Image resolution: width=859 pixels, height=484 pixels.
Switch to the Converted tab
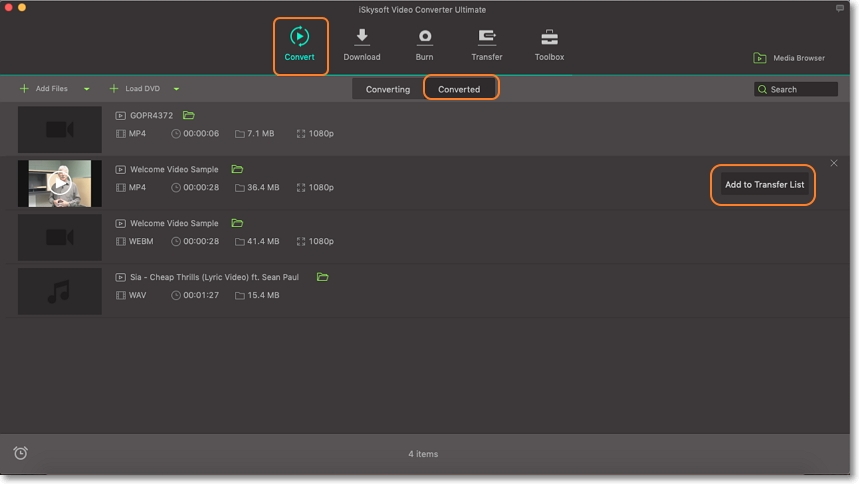pos(459,89)
